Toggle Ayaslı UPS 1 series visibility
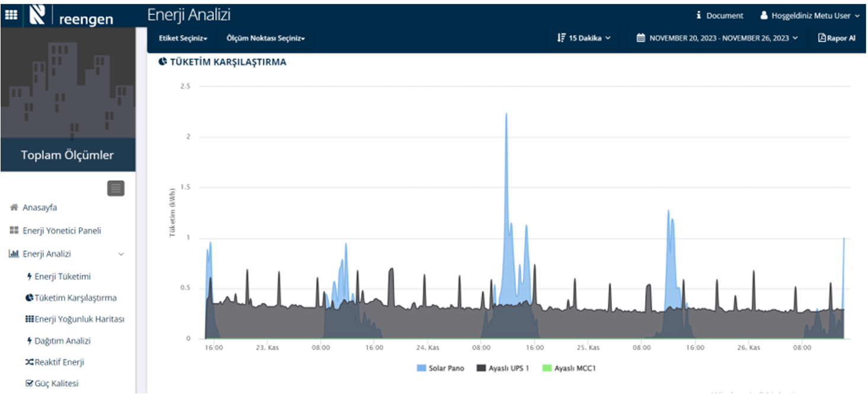Screen dimensions: 868x394 tap(502, 368)
